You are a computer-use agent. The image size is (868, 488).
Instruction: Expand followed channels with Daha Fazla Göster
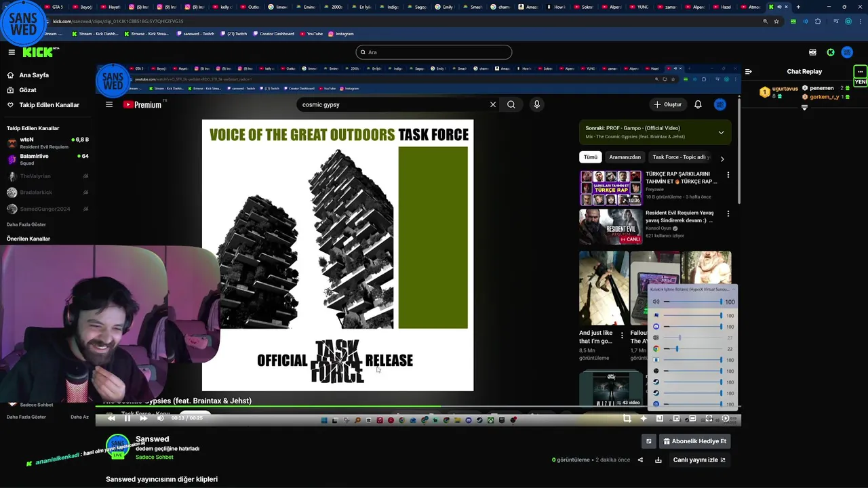tap(26, 224)
